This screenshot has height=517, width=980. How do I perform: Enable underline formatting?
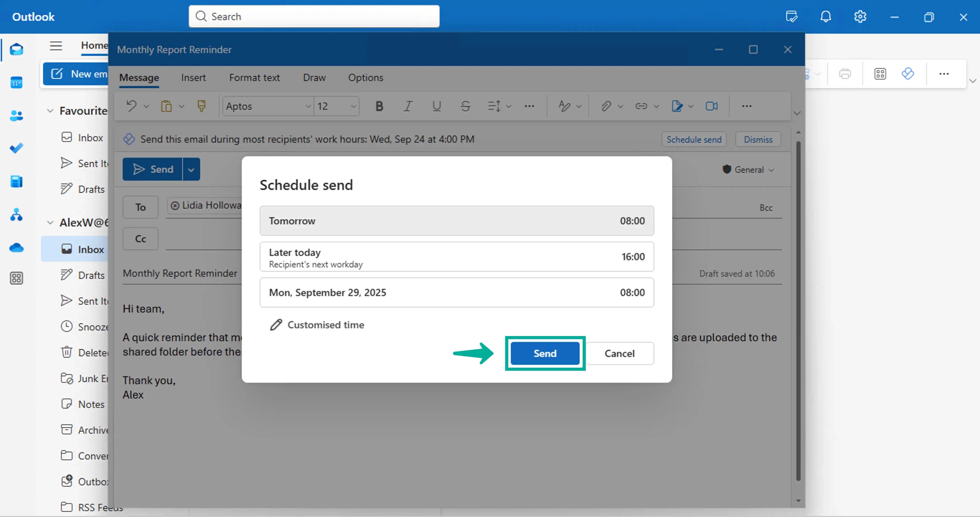coord(436,106)
